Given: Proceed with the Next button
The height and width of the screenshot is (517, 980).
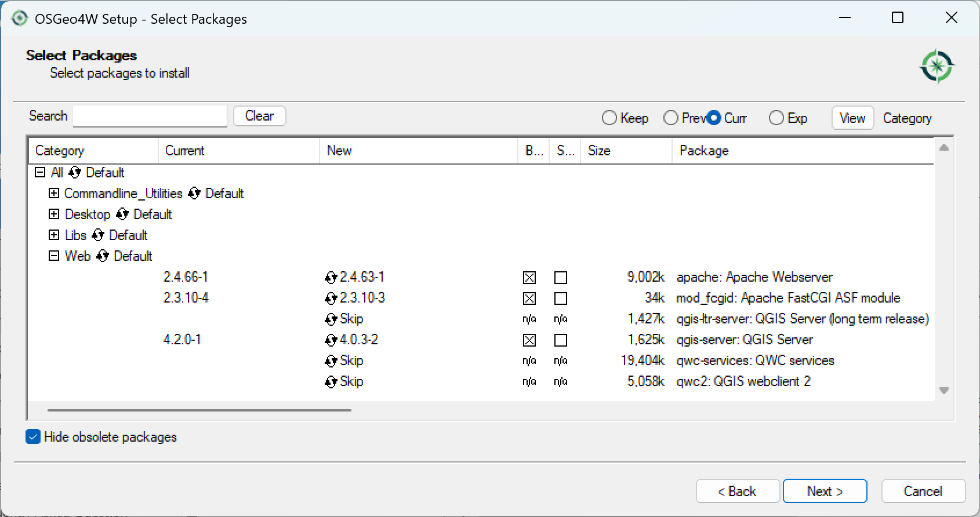Looking at the screenshot, I should [x=825, y=491].
